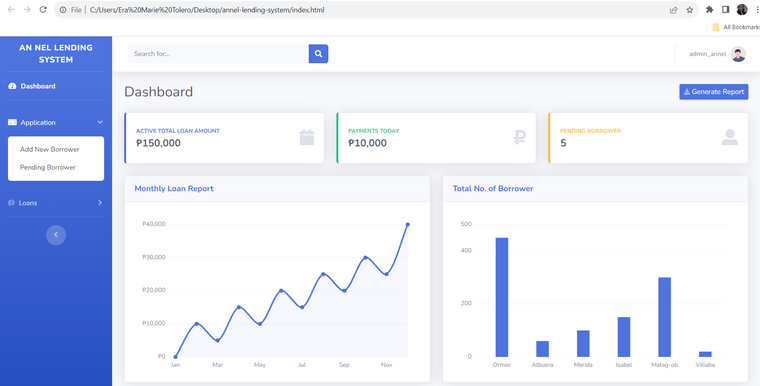Screen dimensions: 760x386
Task: Click the AN NEL LENDING SYSTEM brand link
Action: click(x=56, y=54)
